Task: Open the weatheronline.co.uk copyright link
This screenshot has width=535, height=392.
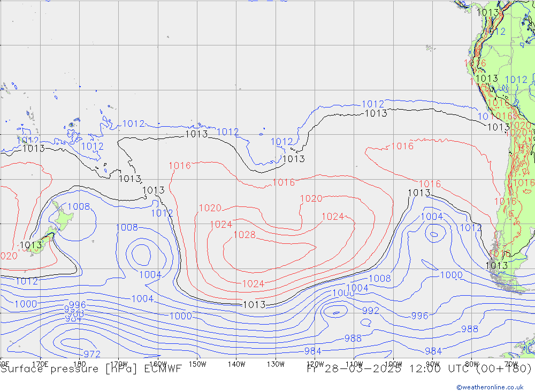Action: 490,387
